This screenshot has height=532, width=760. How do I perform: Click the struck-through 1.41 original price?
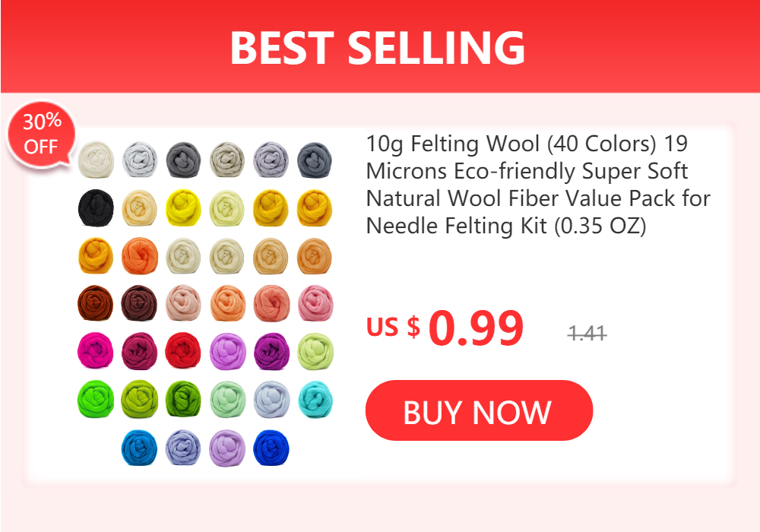pos(587,333)
